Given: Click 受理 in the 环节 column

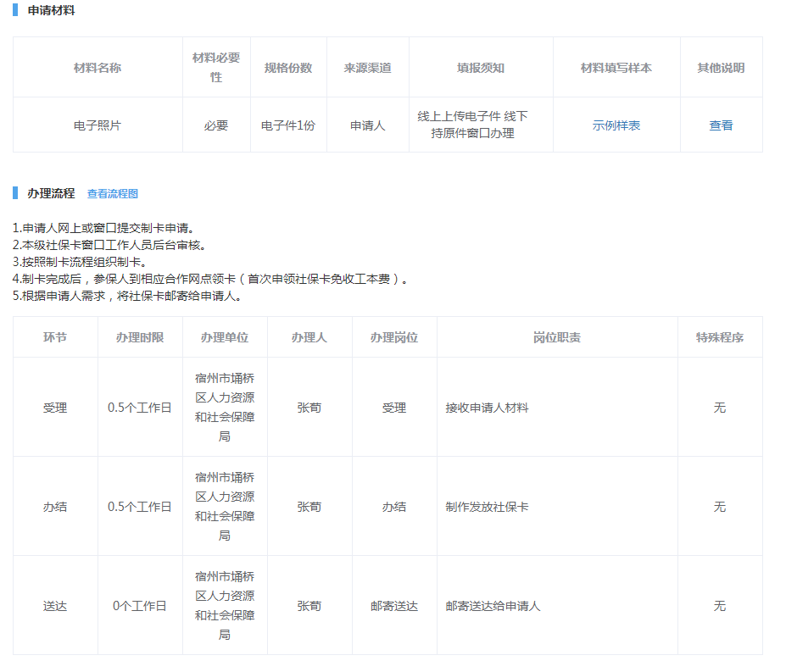Looking at the screenshot, I should 55,408.
